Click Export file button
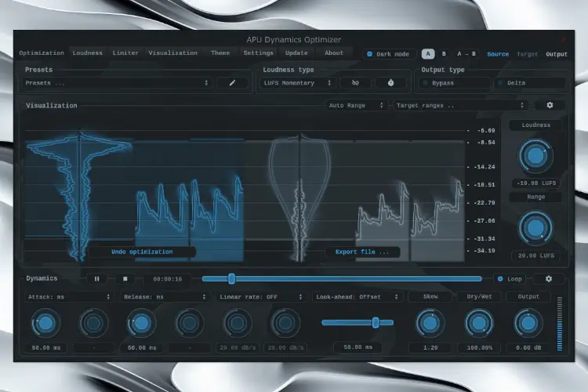The image size is (588, 392). point(362,252)
